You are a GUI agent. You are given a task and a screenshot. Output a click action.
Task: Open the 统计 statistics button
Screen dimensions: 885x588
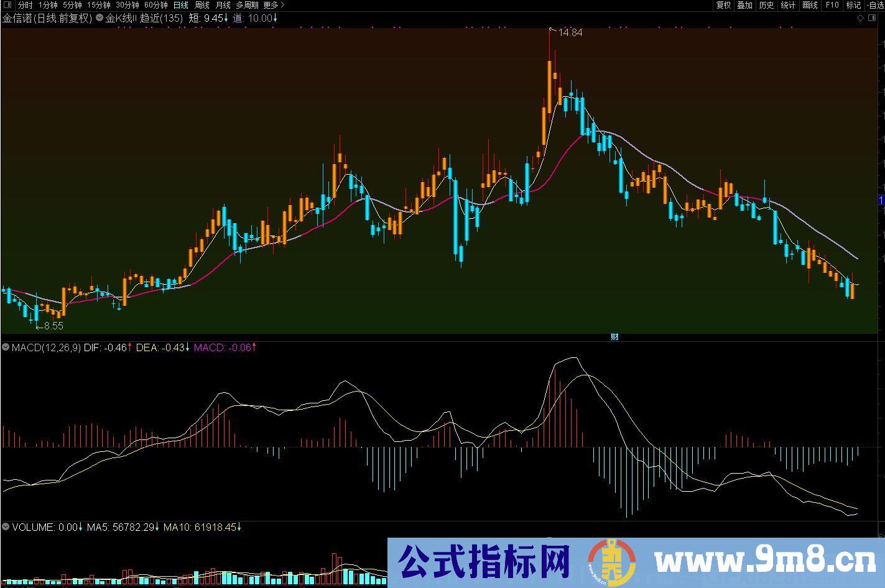(x=788, y=5)
